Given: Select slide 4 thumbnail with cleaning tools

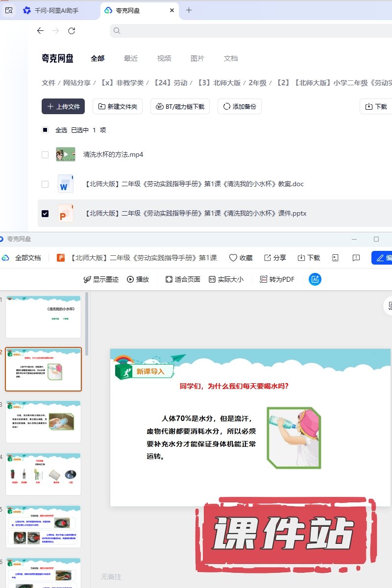Looking at the screenshot, I should pos(43,474).
